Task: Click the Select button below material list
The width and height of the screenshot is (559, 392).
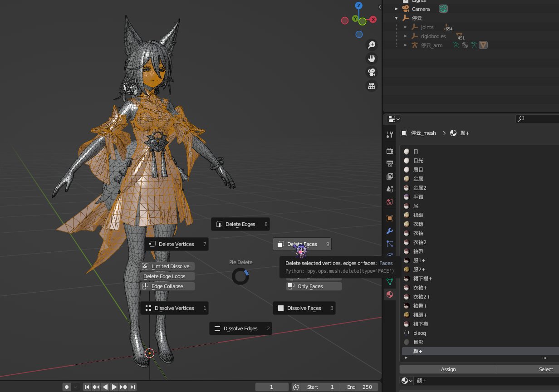Action: (x=546, y=369)
